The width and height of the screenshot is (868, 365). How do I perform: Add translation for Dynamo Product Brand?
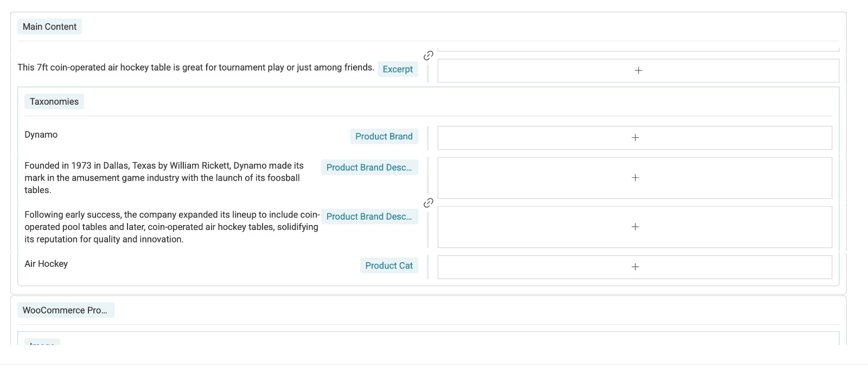(635, 138)
